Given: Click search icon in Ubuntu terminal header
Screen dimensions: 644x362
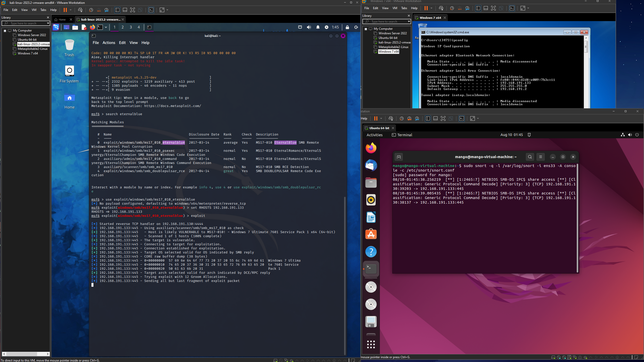Looking at the screenshot, I should point(530,157).
